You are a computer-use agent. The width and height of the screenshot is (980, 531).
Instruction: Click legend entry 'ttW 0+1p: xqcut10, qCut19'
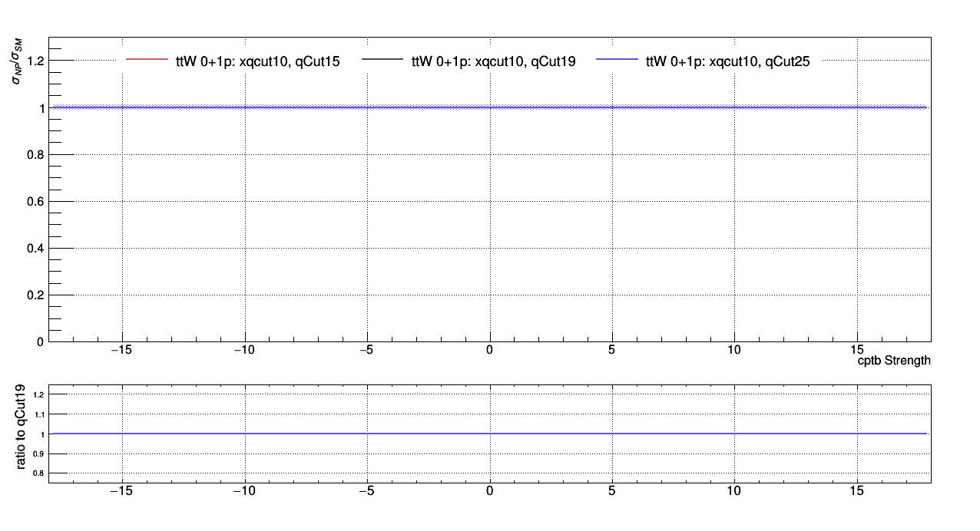point(494,61)
